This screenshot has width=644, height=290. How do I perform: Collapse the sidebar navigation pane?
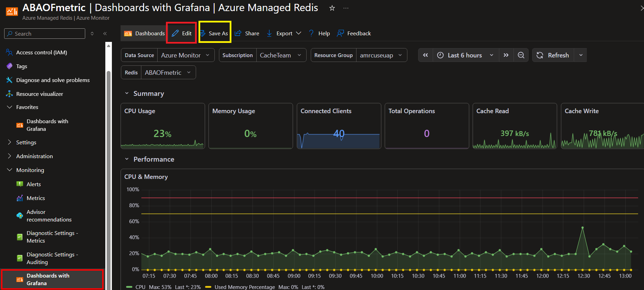click(105, 34)
